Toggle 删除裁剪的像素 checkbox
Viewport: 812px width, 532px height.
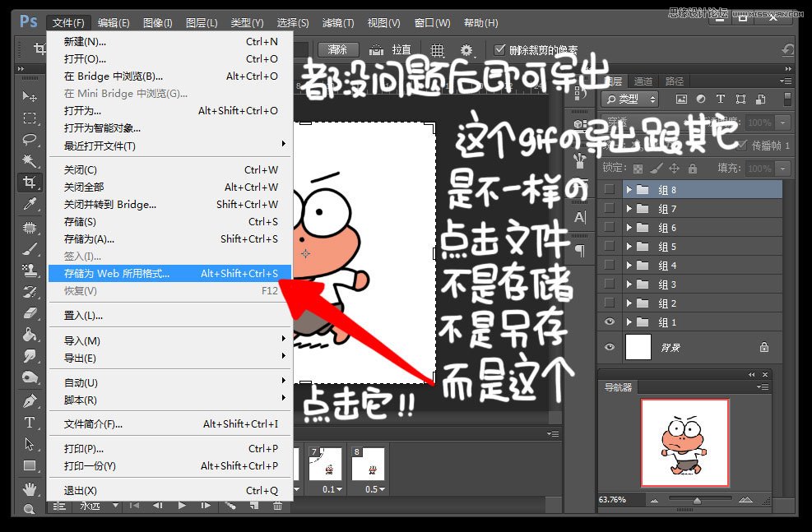point(499,49)
